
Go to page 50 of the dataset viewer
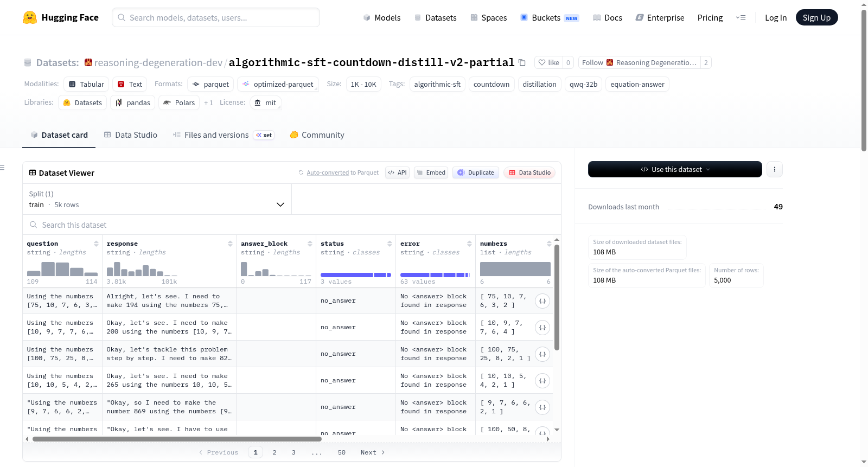click(342, 452)
